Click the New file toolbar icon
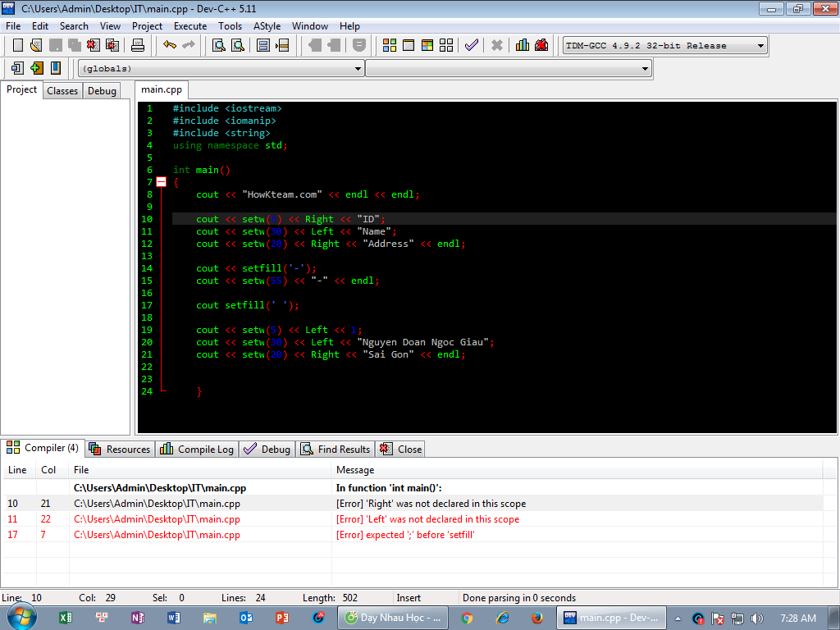This screenshot has width=840, height=630. click(x=17, y=45)
